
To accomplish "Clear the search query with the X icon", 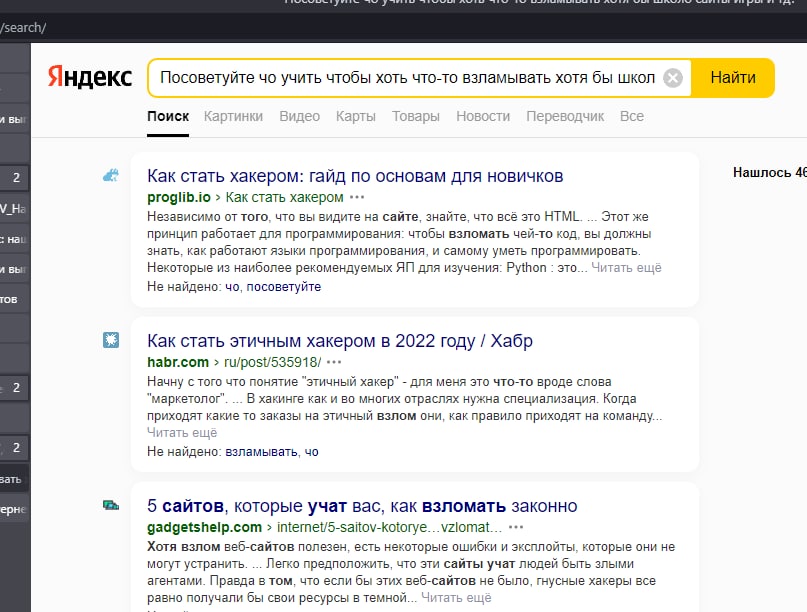I will click(x=673, y=78).
